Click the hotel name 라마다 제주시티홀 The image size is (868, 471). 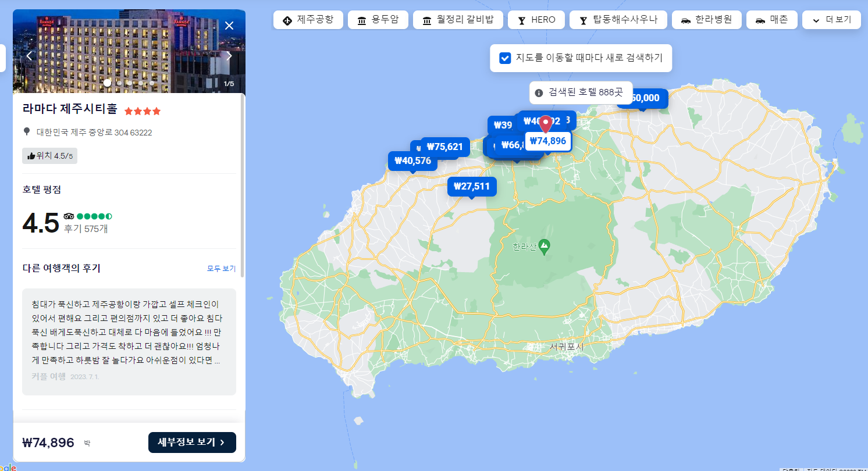coord(70,109)
